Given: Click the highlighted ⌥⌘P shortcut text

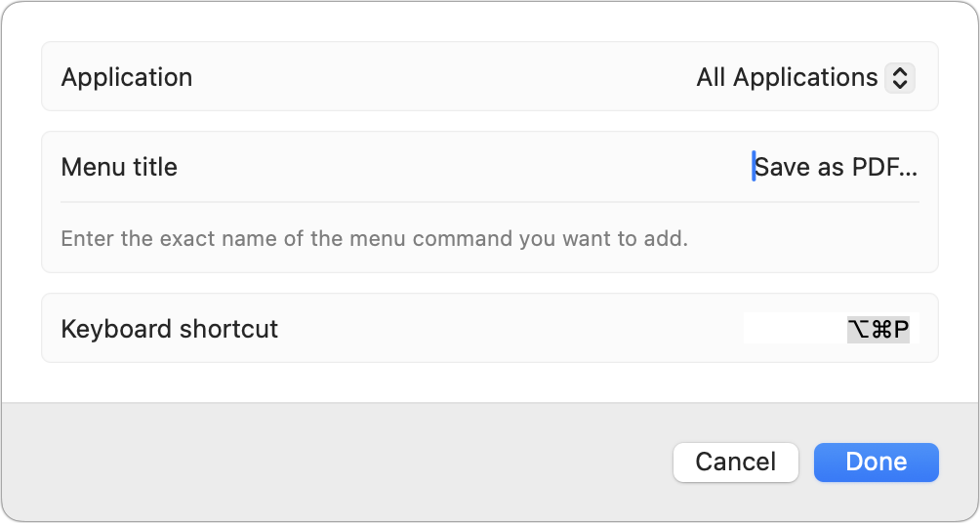Looking at the screenshot, I should pos(878,329).
